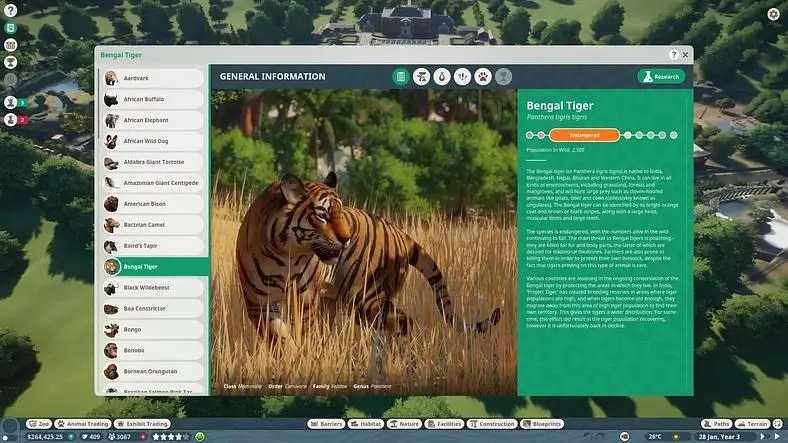
Task: Open the settings gear icon
Action: tap(773, 14)
